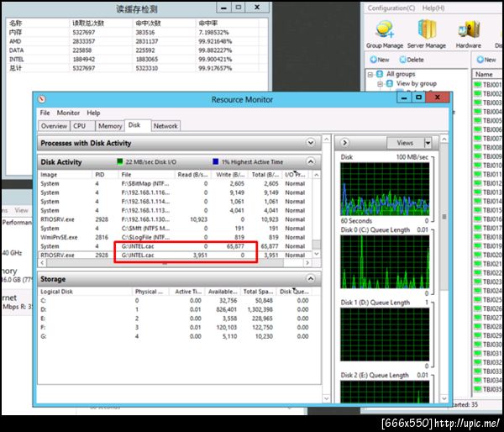Select logical disk C: in Storage
Screen dimensions: 504x432
176,300
